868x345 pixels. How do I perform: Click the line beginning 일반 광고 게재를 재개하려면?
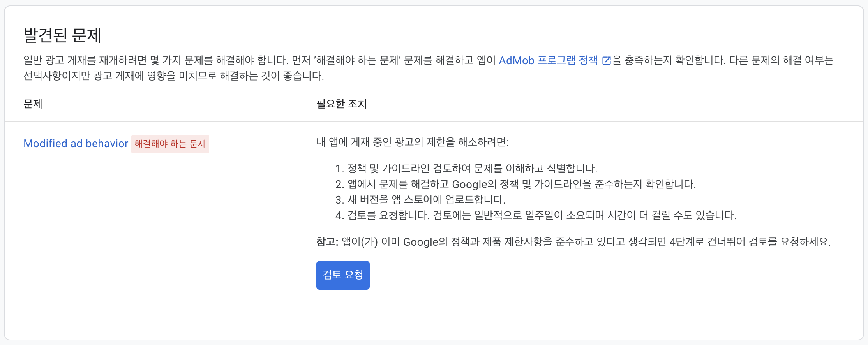[x=156, y=61]
